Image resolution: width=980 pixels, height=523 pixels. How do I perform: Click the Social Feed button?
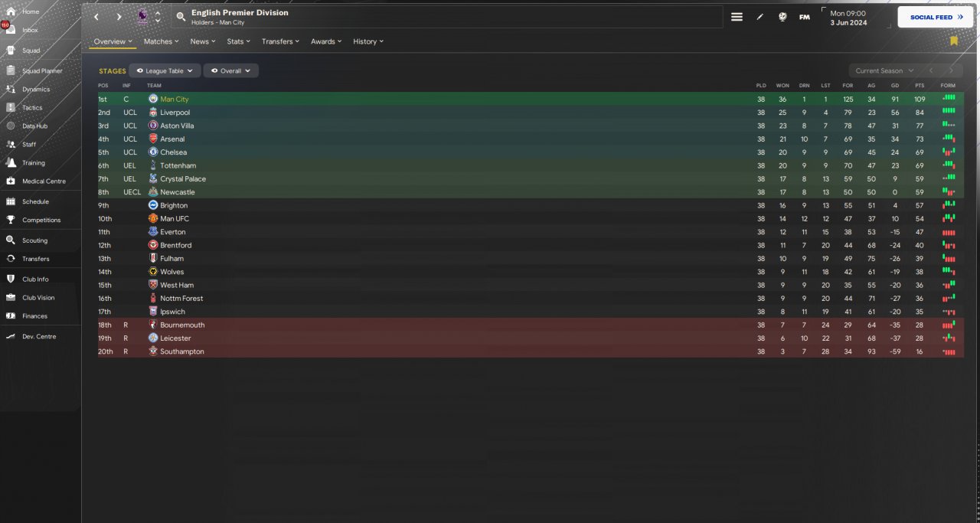936,17
